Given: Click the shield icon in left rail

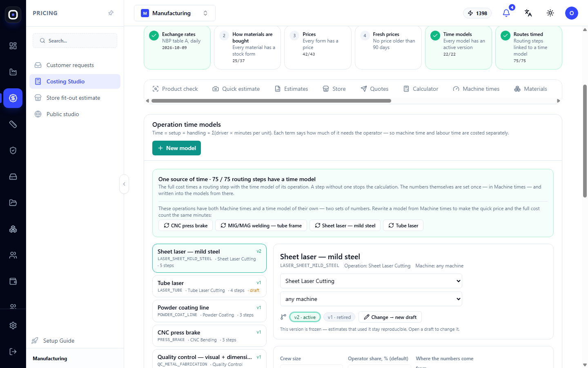Looking at the screenshot, I should (13, 150).
